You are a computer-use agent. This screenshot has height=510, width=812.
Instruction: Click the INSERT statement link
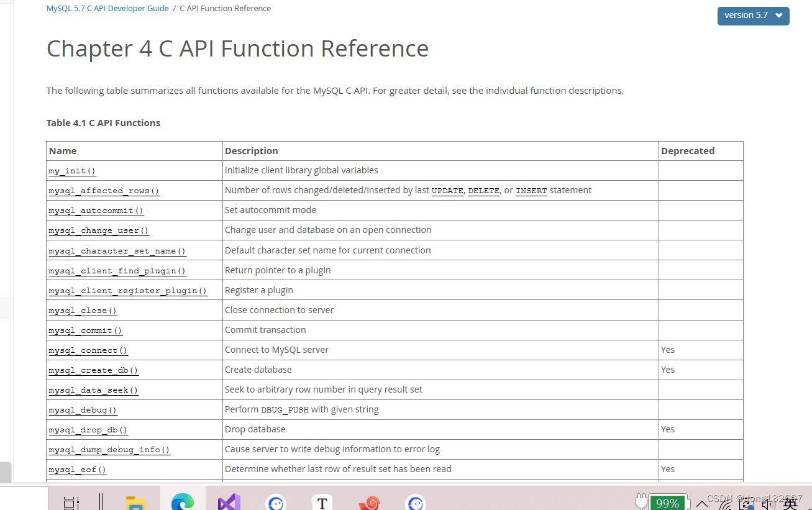(x=531, y=191)
